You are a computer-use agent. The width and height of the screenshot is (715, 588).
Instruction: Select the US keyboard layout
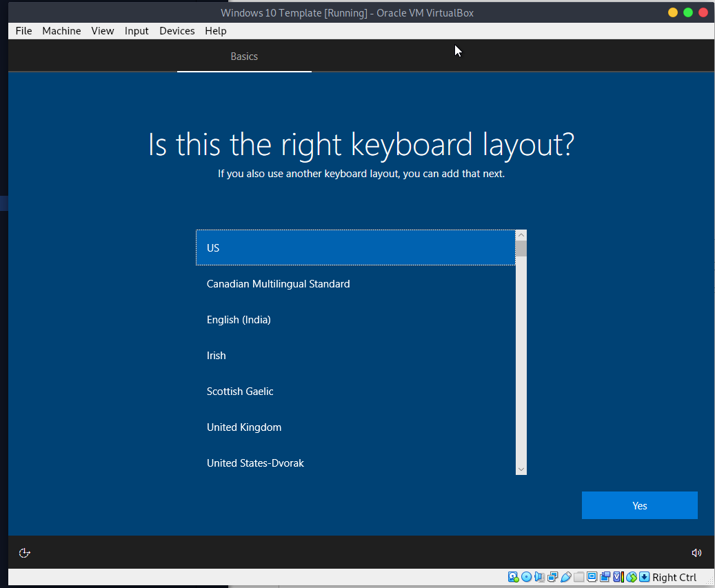[x=356, y=247]
